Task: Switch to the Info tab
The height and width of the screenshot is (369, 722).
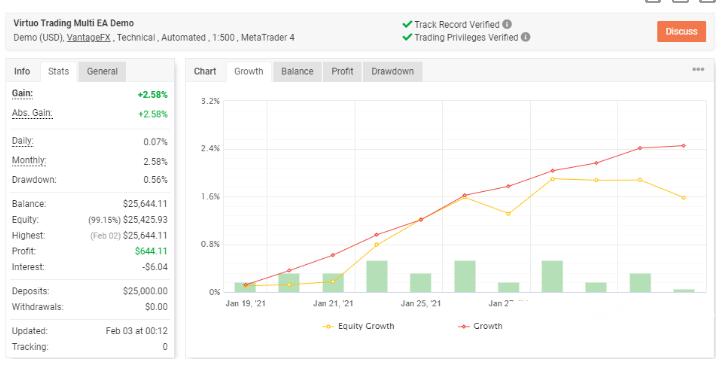Action: (x=22, y=71)
